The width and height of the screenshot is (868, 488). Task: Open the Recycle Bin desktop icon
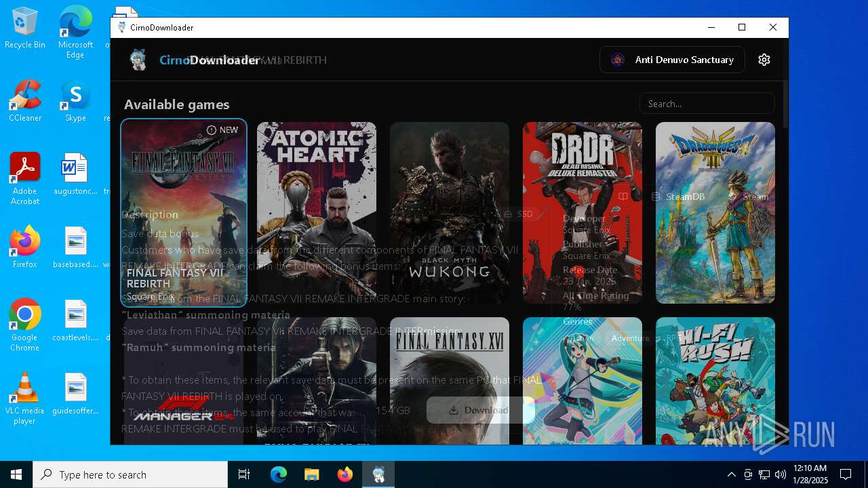pos(25,28)
